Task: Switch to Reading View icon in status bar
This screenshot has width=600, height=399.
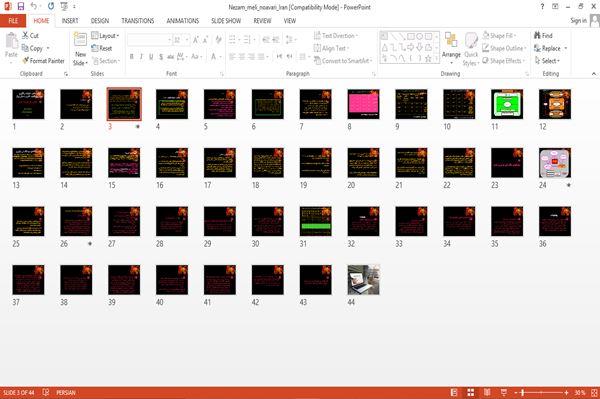Action: coord(487,392)
